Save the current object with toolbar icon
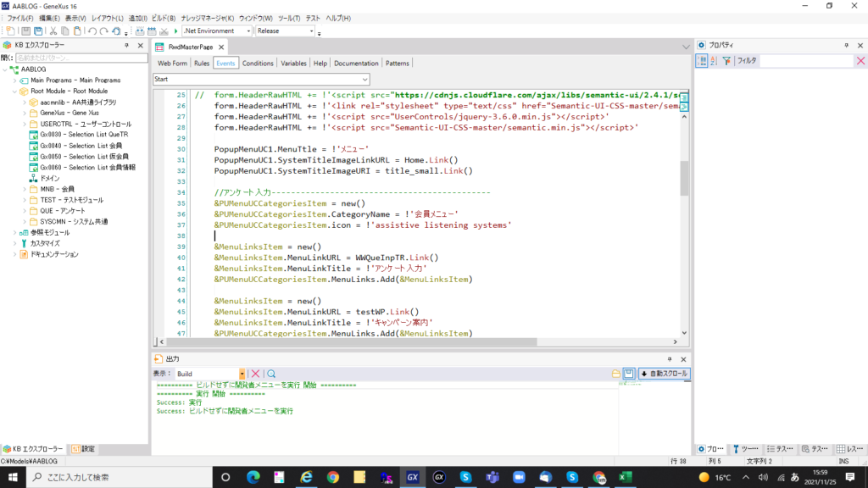The width and height of the screenshot is (868, 488). click(x=25, y=31)
